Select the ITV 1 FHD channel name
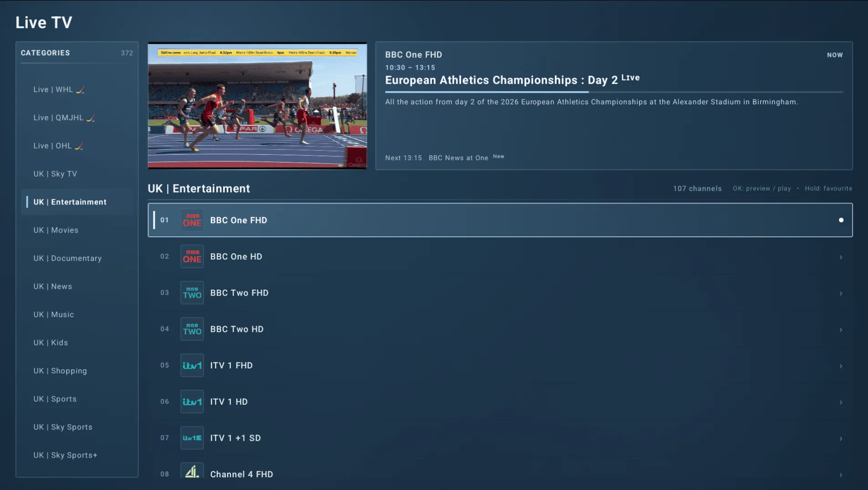Image resolution: width=868 pixels, height=490 pixels. (231, 366)
